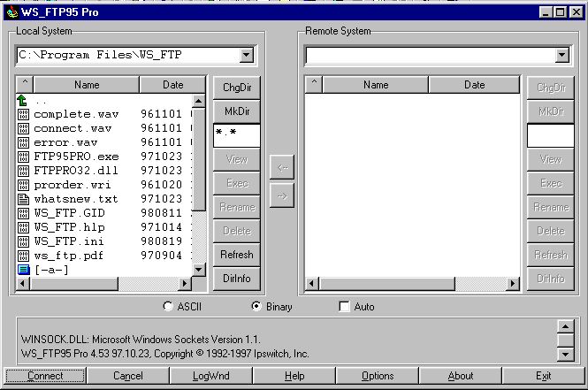Viewport: 588px width, 390px height.
Task: Click the file icon beside ws_ftp.pdf
Action: click(23, 256)
